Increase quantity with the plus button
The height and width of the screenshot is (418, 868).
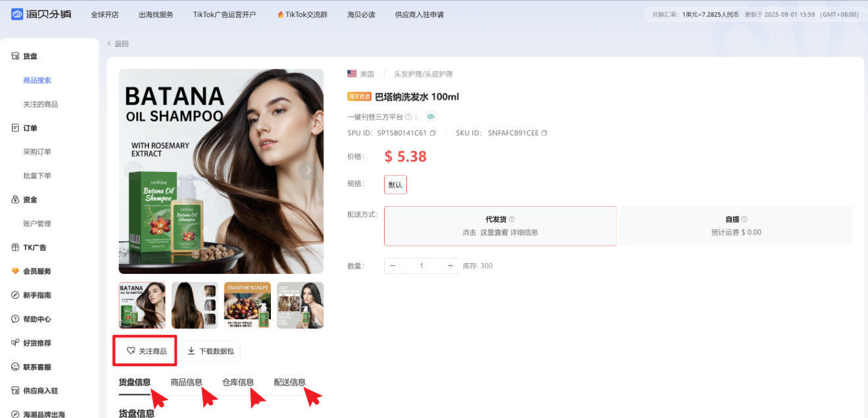(x=450, y=266)
